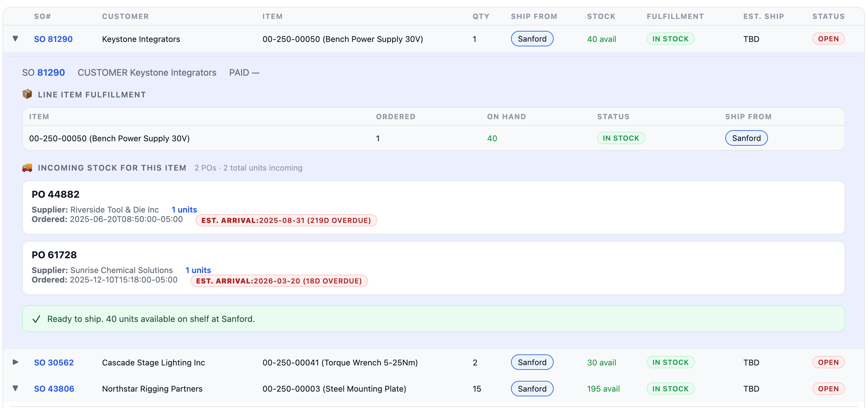Viewport: 868px width, 408px height.
Task: Expand the SO 30562 row triangle
Action: 15,362
